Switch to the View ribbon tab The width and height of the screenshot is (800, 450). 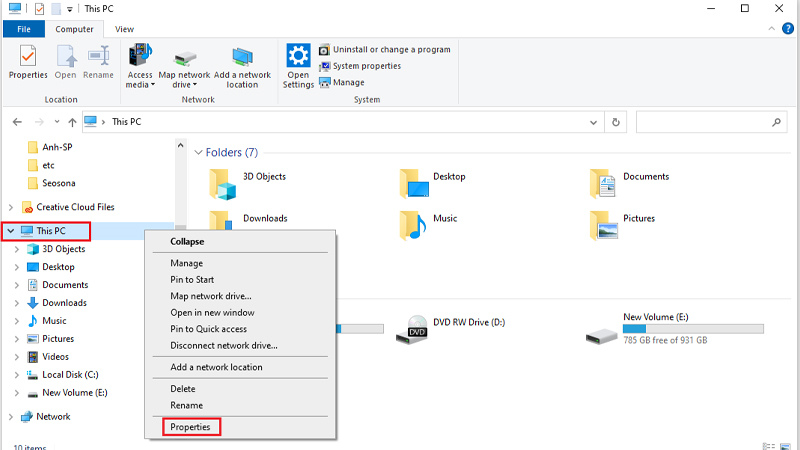(x=124, y=30)
